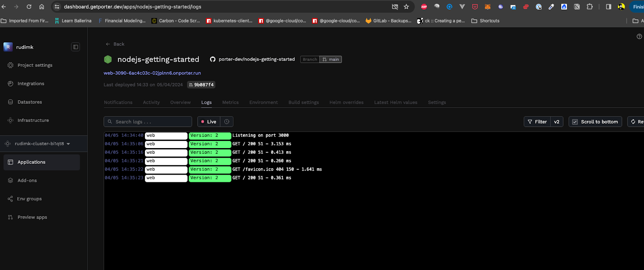
Task: Click the Infrastructure icon in sidebar
Action: [x=10, y=120]
